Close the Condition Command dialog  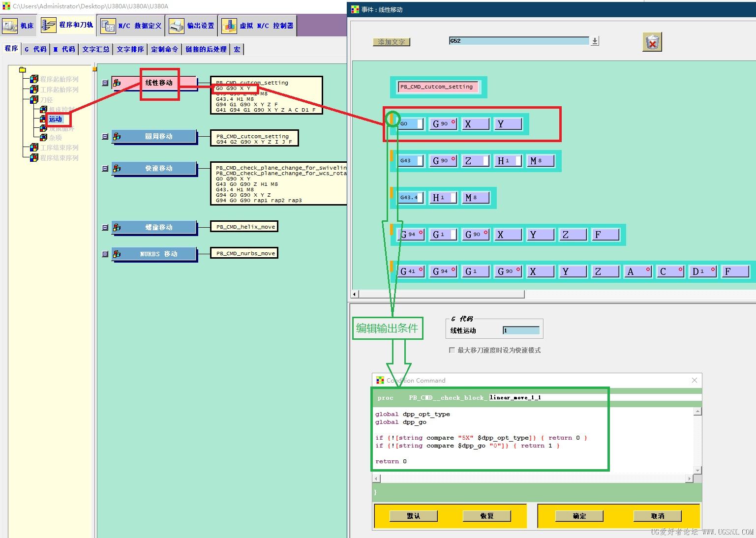point(695,380)
